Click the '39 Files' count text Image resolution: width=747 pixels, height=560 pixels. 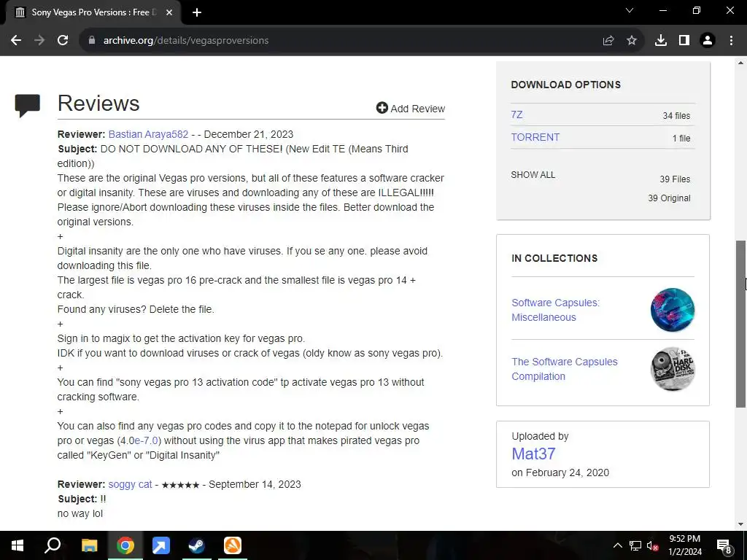(675, 179)
